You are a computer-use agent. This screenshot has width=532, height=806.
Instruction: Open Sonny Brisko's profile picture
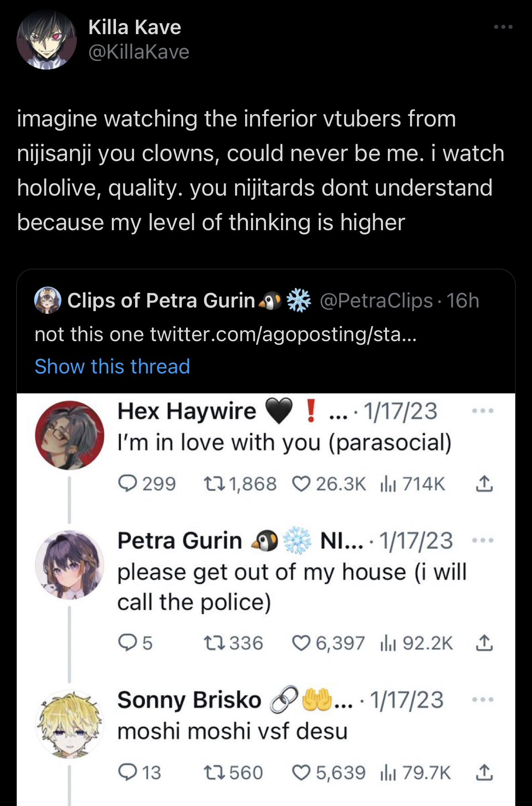[x=70, y=724]
